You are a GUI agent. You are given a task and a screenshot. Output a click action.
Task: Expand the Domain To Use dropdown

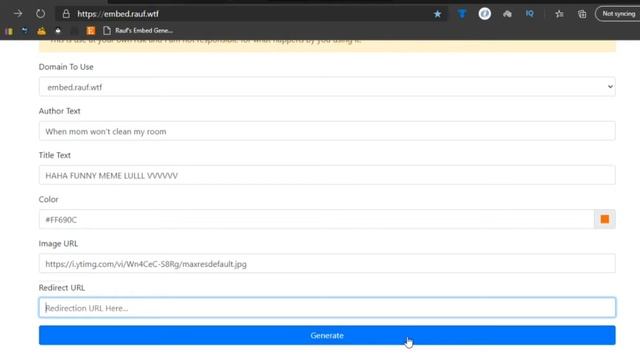click(x=327, y=87)
